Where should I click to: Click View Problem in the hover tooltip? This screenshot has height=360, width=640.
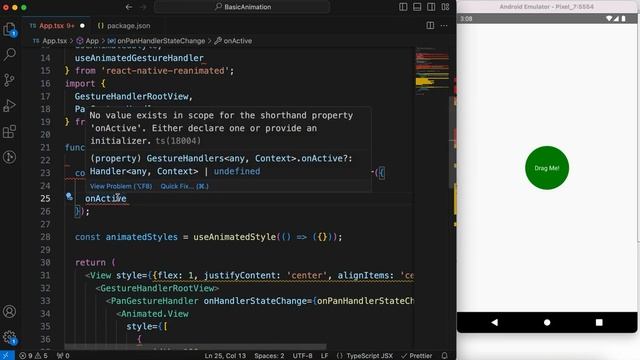(x=121, y=186)
